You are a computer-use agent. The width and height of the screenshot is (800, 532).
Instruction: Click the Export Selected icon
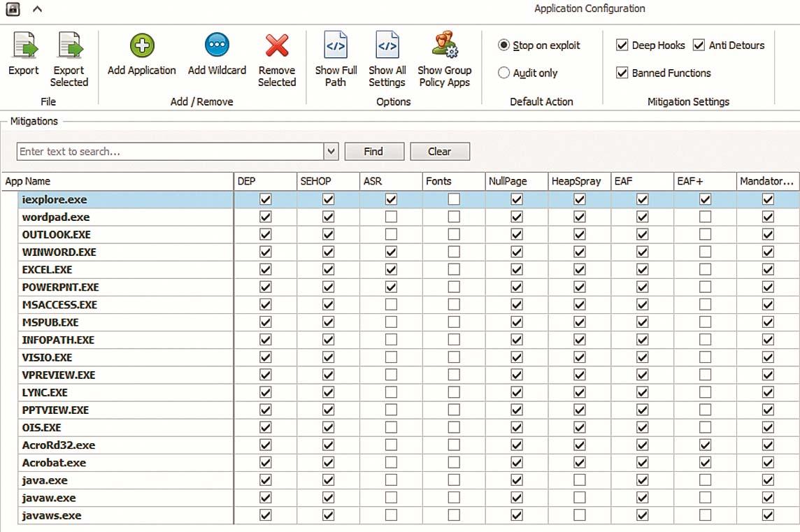click(69, 46)
